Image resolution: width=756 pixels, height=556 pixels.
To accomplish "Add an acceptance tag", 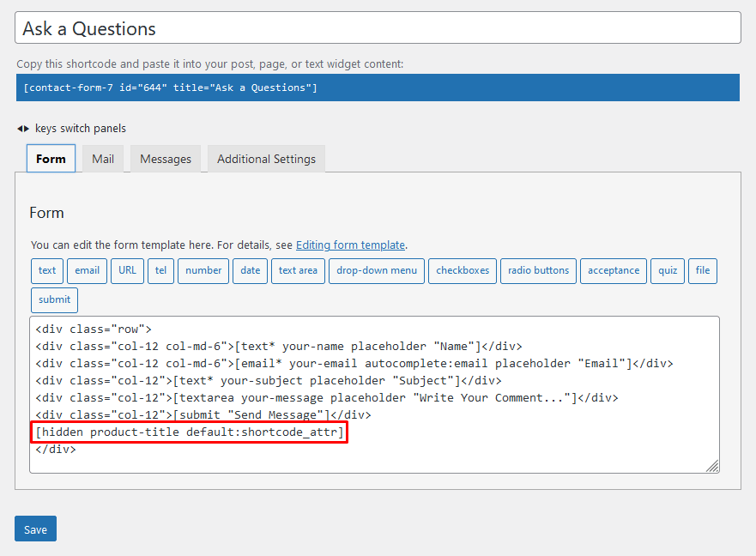I will tap(614, 270).
